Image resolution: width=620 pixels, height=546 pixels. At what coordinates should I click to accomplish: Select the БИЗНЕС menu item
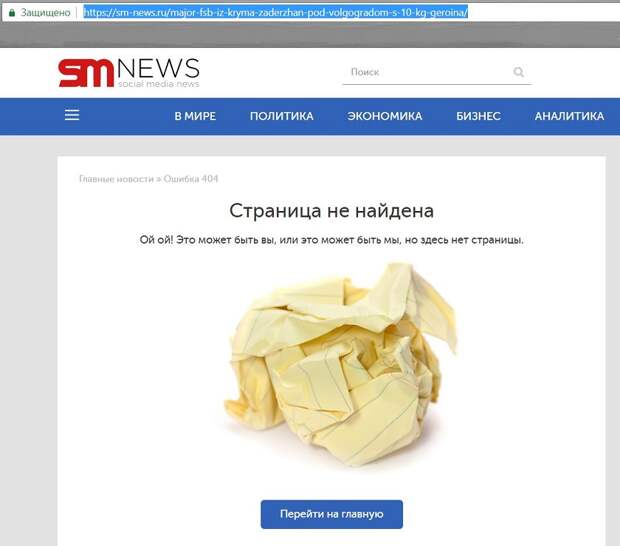click(x=478, y=116)
